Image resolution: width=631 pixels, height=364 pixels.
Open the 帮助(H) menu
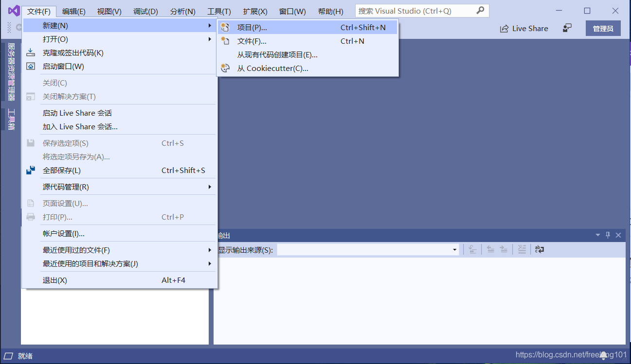point(330,11)
